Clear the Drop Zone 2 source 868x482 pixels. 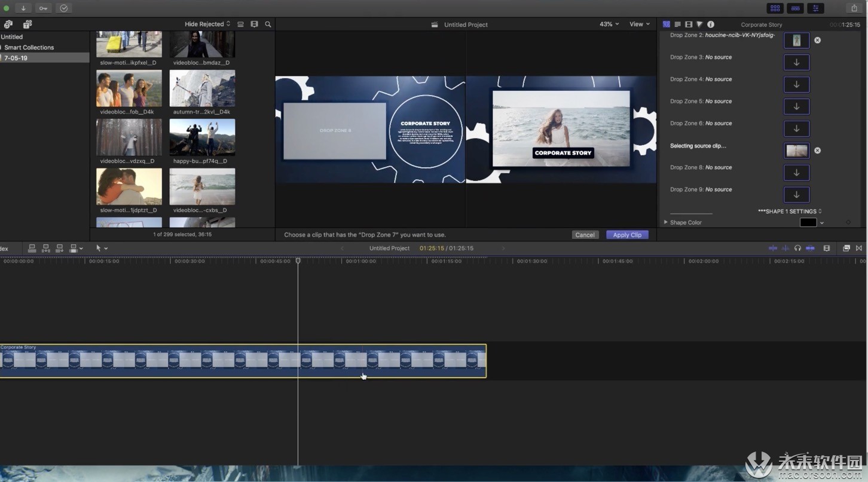(817, 40)
